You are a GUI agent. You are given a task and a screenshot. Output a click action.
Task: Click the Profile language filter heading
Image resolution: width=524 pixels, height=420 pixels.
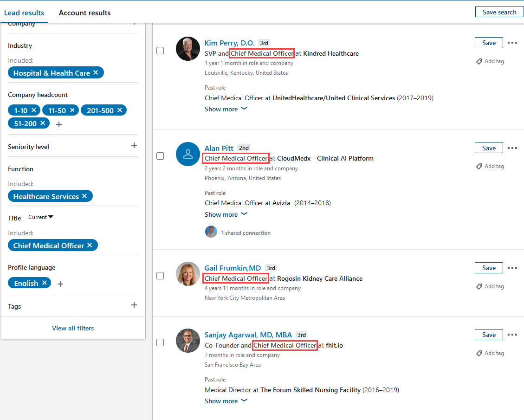click(32, 267)
